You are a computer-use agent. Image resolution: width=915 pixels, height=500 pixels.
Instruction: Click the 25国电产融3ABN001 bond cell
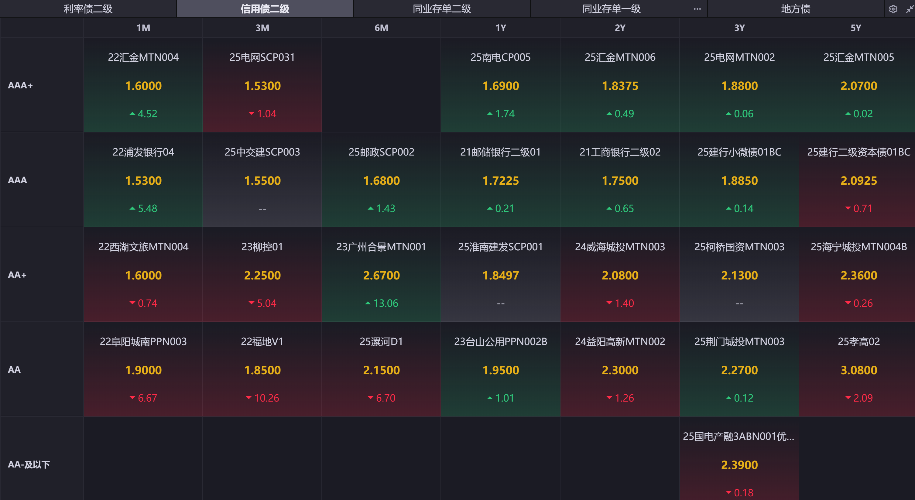(739, 464)
